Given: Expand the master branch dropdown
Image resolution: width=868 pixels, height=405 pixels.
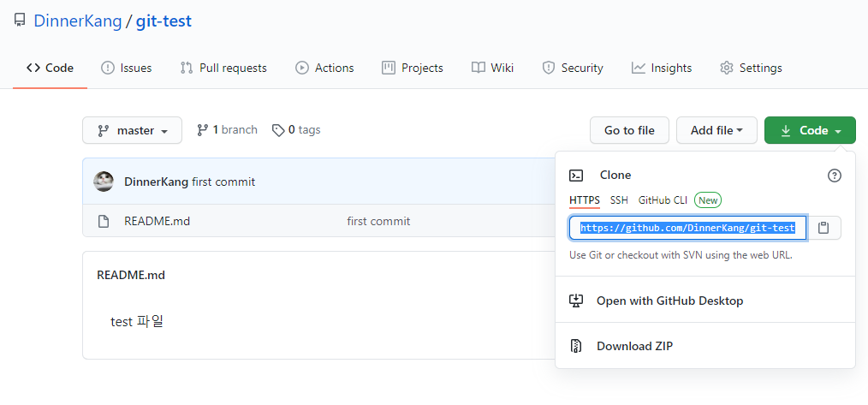Looking at the screenshot, I should click(133, 130).
